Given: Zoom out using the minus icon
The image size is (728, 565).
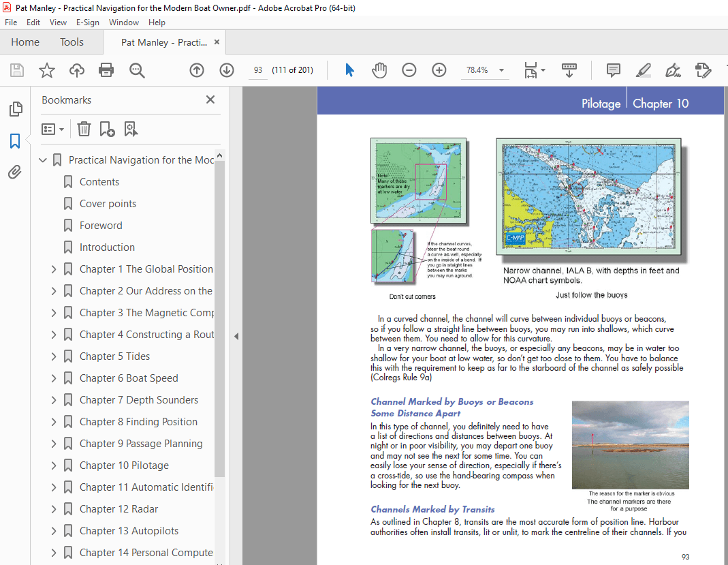Looking at the screenshot, I should point(409,70).
